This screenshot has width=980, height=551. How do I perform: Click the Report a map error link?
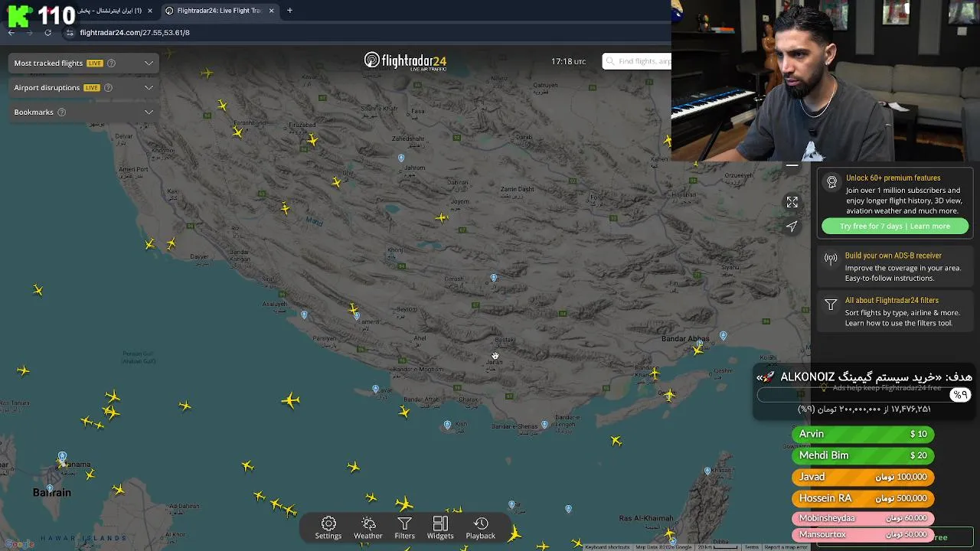[x=786, y=547]
